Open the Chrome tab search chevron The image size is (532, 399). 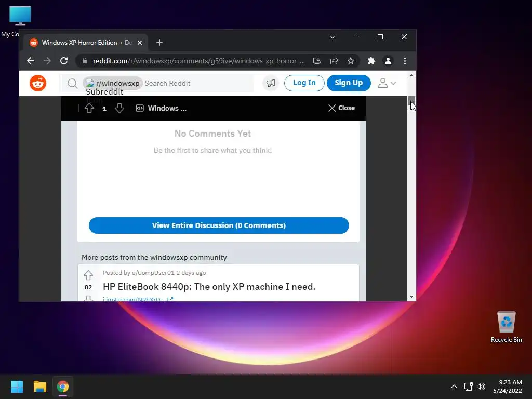click(x=332, y=37)
